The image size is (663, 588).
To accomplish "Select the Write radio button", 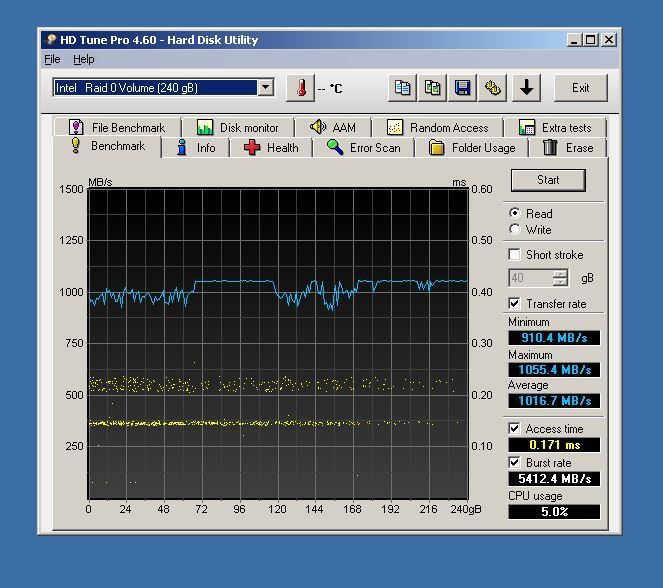I will (515, 229).
